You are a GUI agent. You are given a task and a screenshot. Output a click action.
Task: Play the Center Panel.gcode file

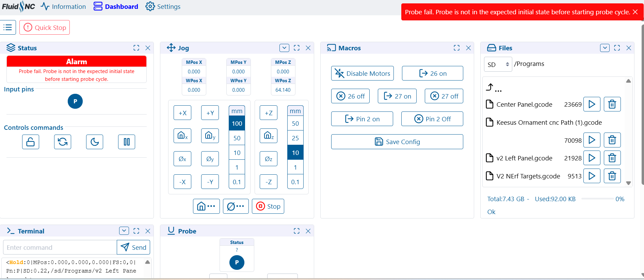point(592,104)
